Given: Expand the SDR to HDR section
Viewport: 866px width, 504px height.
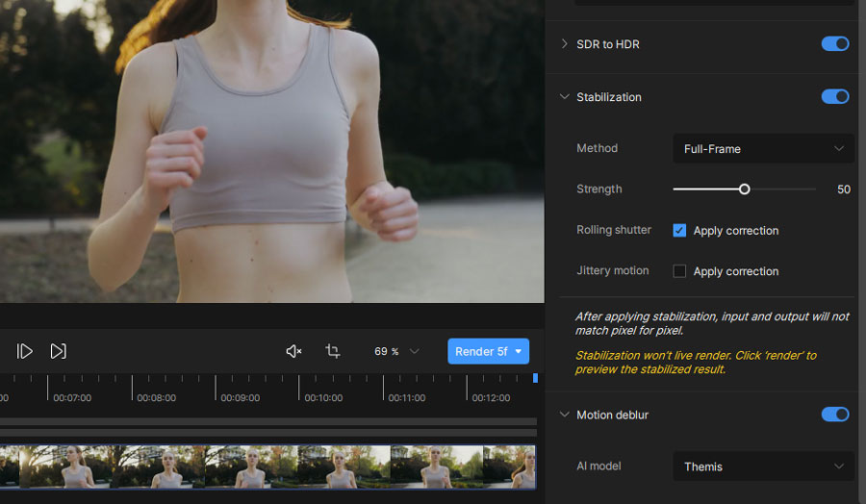Looking at the screenshot, I should [x=564, y=43].
